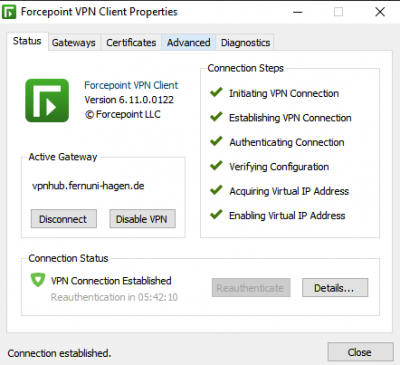Click the green shield connection status icon
400x365 pixels.
point(38,280)
